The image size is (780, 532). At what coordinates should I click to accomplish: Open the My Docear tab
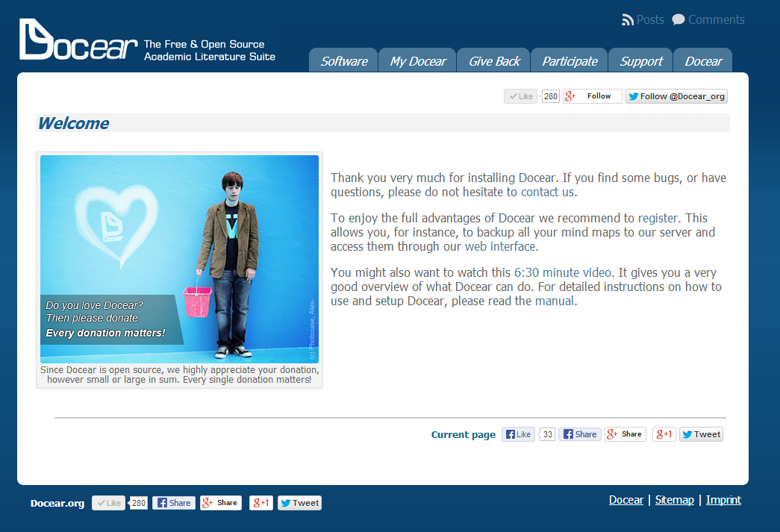click(x=418, y=60)
